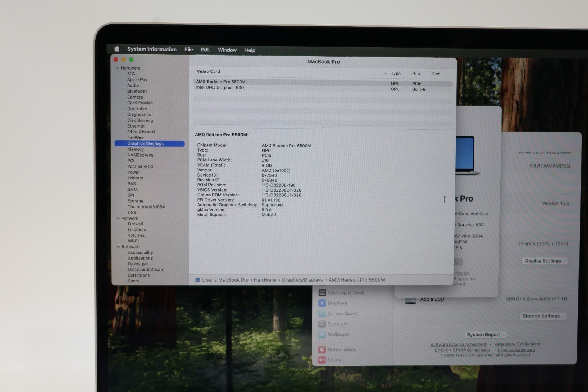Select Locations under Network
The image size is (588, 392).
(137, 230)
